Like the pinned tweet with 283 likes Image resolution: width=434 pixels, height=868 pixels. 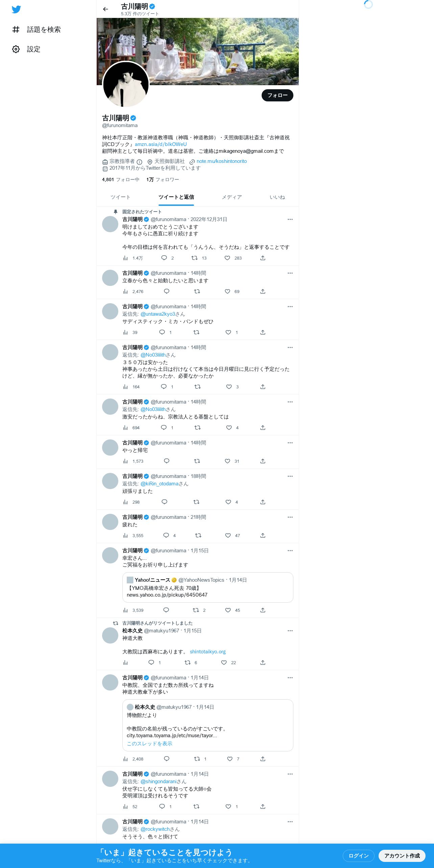point(227,258)
